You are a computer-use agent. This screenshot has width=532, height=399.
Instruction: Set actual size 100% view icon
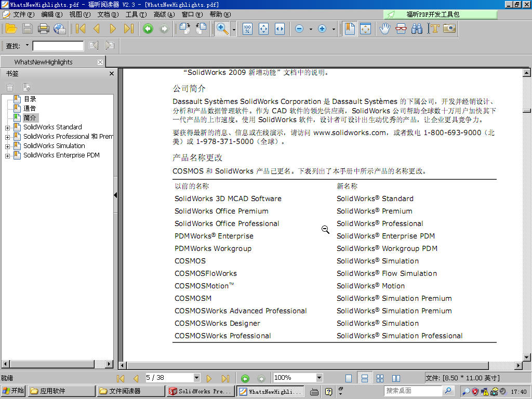click(x=247, y=29)
